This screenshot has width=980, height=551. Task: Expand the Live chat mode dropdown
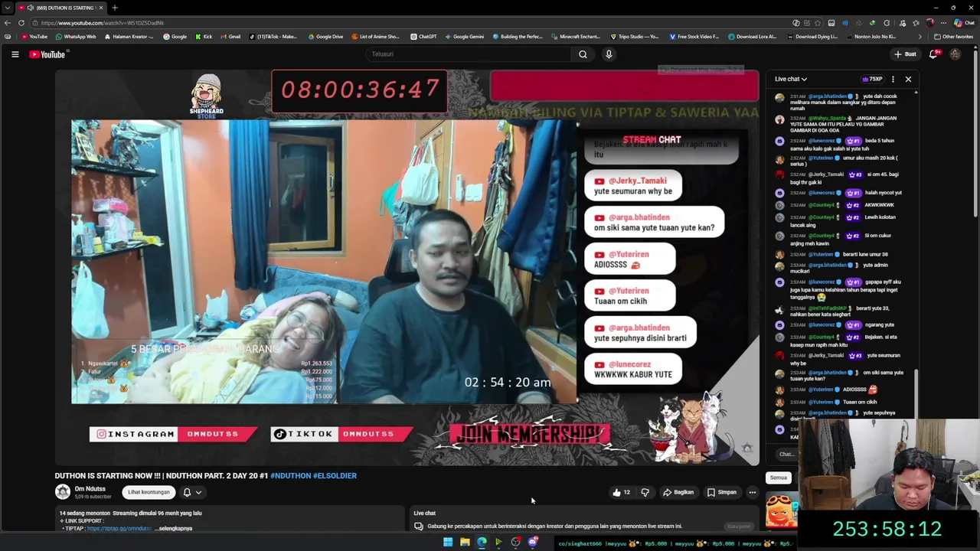point(791,79)
